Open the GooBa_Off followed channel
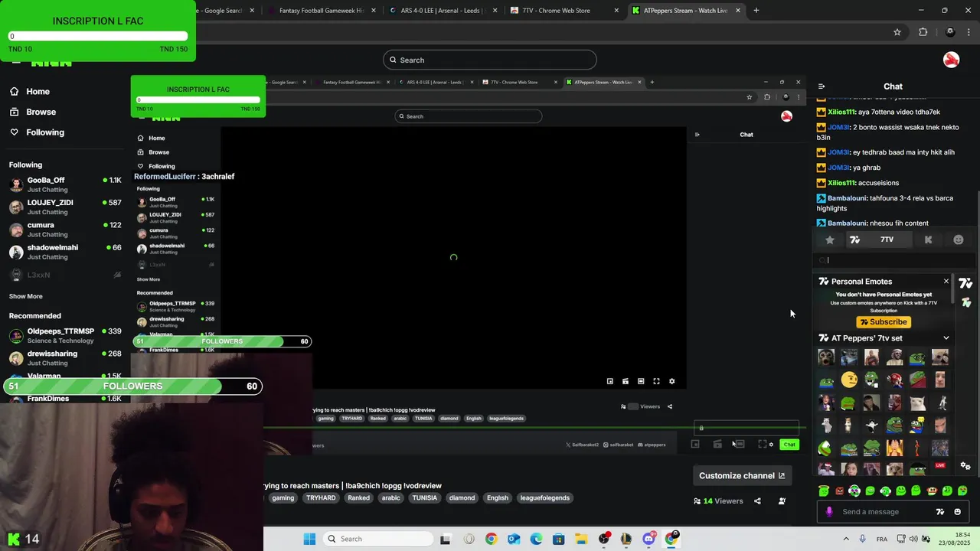The height and width of the screenshot is (551, 980). coord(65,184)
